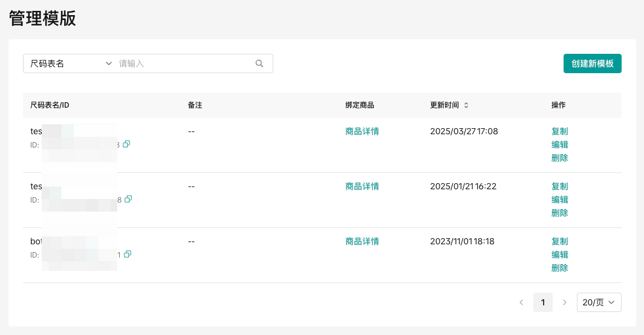Image resolution: width=644 pixels, height=335 pixels.
Task: Open 商品详情 for the first row
Action: [x=362, y=131]
